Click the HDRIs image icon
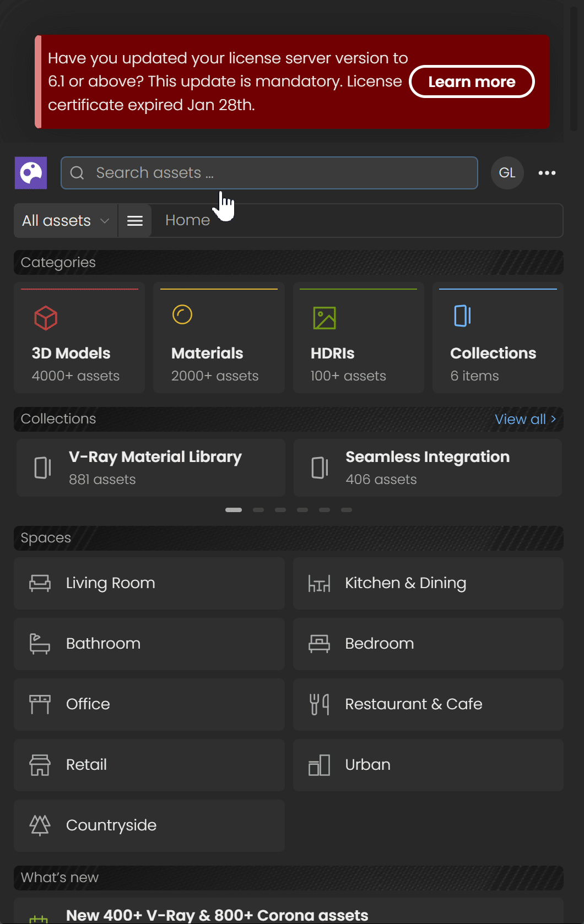Image resolution: width=584 pixels, height=924 pixels. (x=325, y=318)
